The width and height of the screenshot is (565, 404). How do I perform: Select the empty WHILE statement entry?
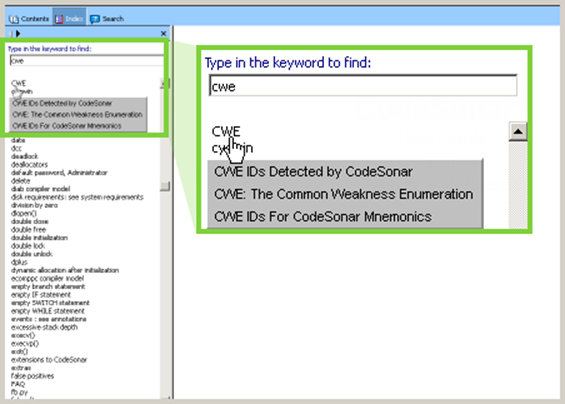click(x=48, y=311)
